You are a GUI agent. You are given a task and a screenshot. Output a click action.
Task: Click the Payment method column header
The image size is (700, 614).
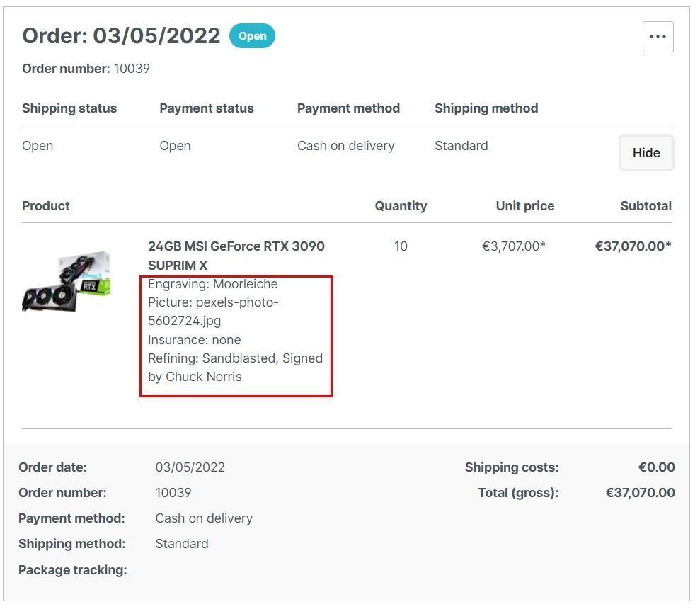point(348,108)
